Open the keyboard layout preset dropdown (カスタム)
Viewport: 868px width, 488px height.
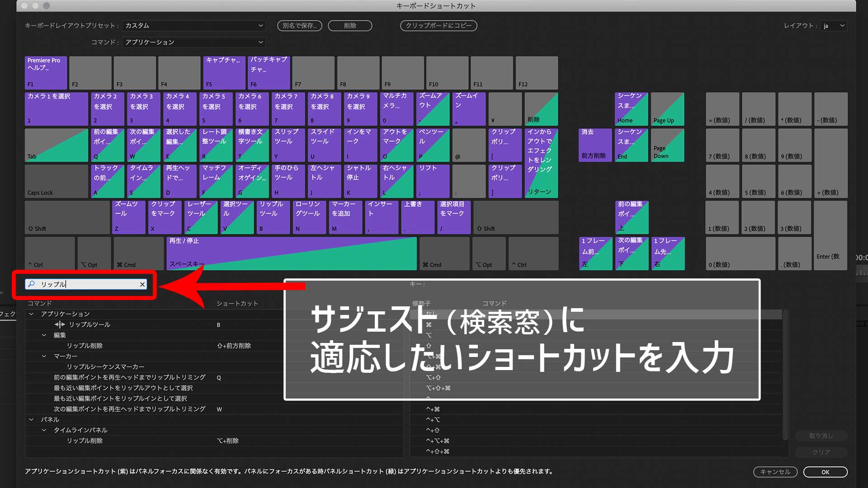(194, 26)
